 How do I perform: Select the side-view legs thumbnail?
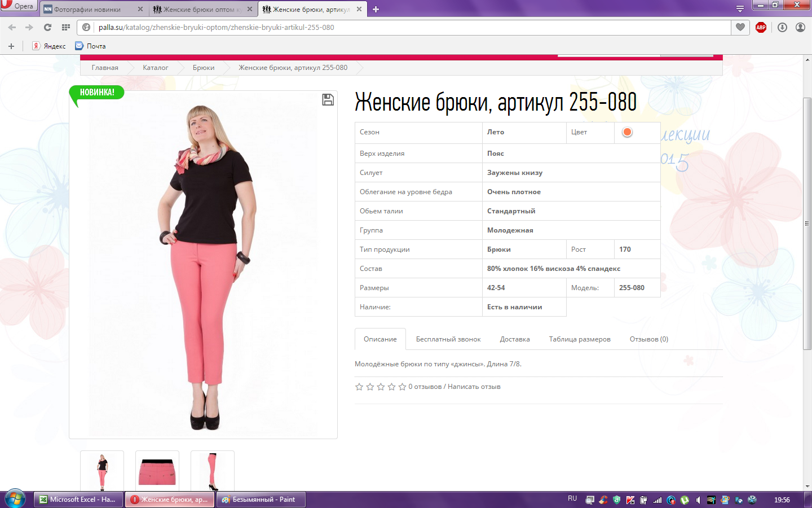[x=213, y=471]
